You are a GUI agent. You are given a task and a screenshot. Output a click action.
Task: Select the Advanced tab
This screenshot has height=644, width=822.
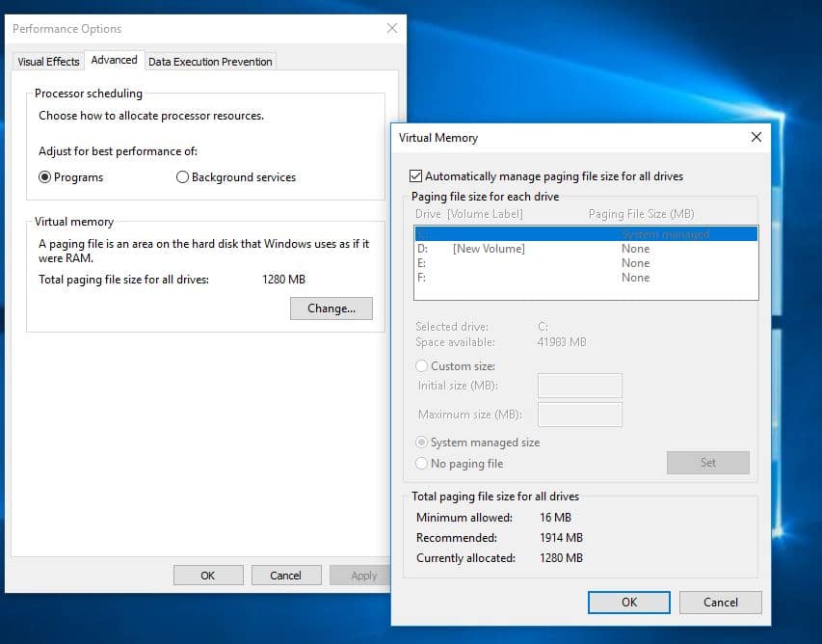pos(114,60)
